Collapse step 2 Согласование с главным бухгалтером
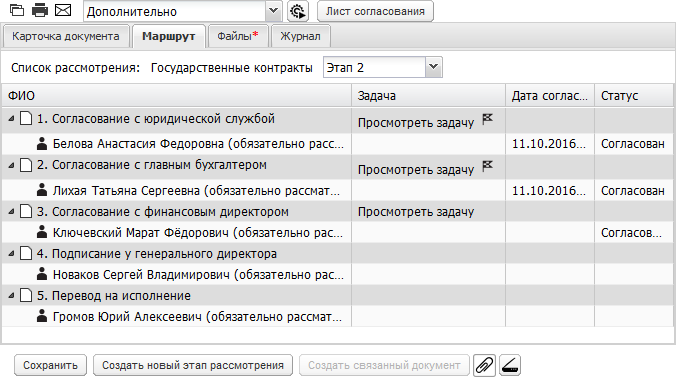Viewport: 676px width, 389px height. pos(11,165)
